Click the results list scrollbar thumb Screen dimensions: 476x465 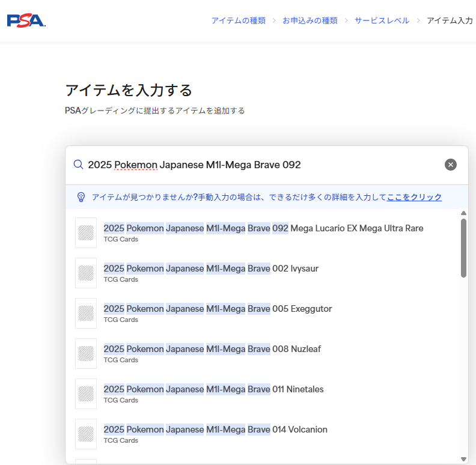[x=463, y=248]
